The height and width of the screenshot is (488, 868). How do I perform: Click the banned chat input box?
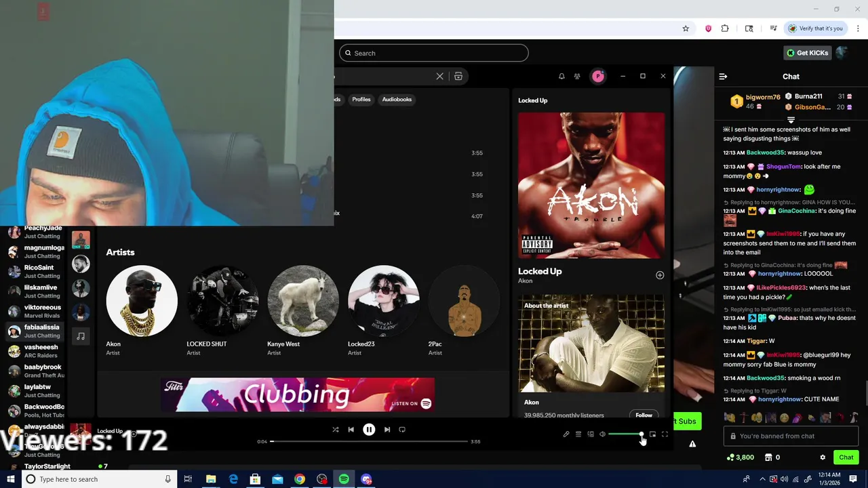[x=791, y=436]
